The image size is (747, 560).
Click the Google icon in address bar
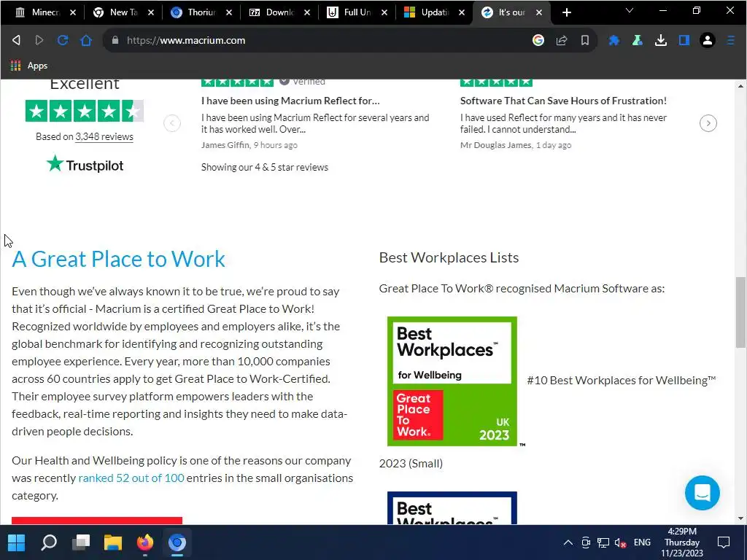(x=538, y=41)
